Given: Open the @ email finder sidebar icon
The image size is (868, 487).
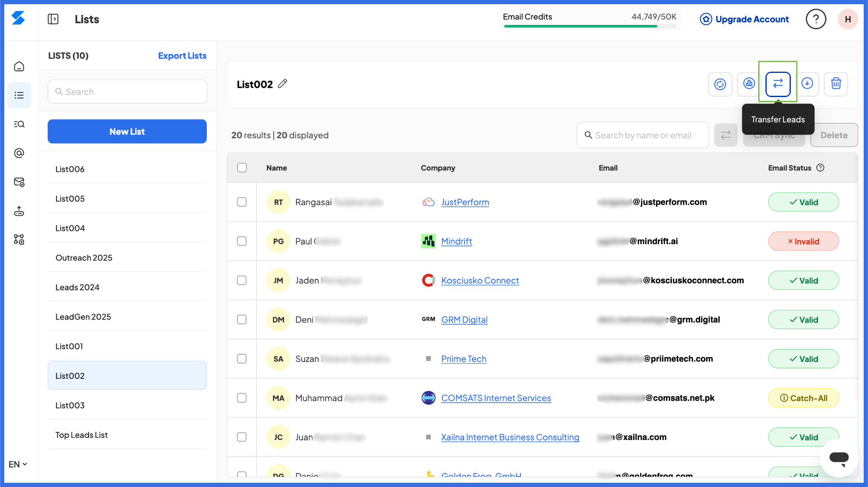Looking at the screenshot, I should click(x=19, y=153).
